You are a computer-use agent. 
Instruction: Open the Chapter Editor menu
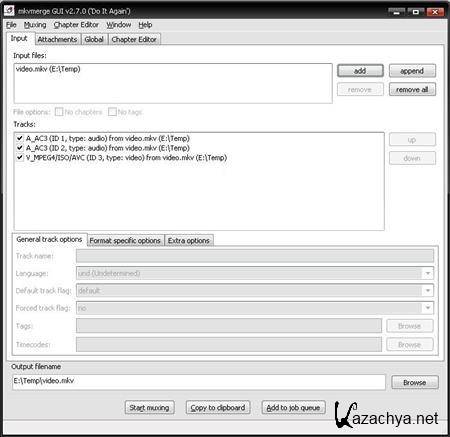[76, 25]
